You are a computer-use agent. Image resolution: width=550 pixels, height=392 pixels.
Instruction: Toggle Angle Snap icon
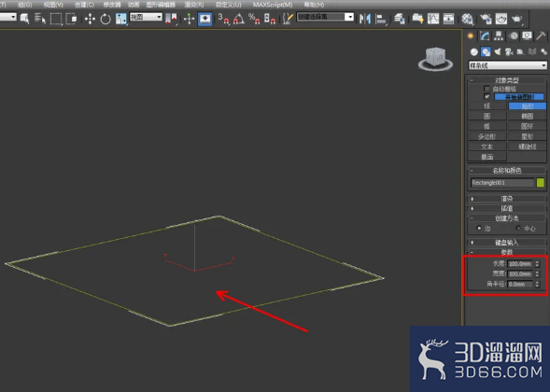[239, 19]
